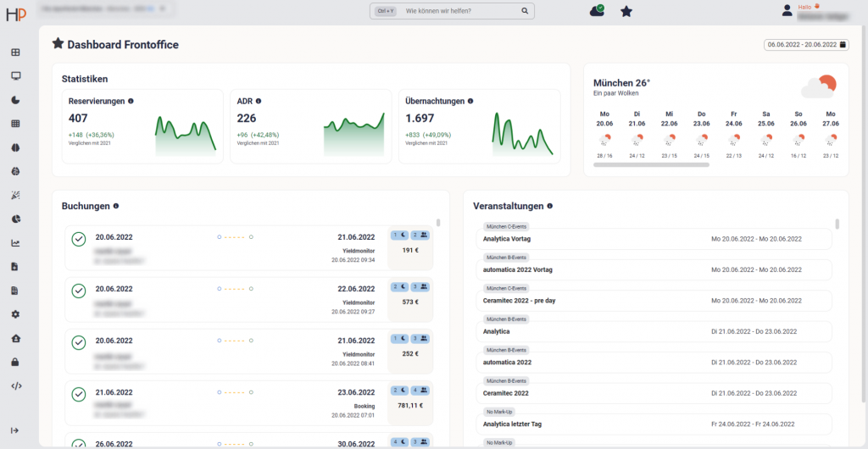Screen dimensions: 868x449
Task: Show info tooltip next to Reservierungen
Action: [x=131, y=101]
